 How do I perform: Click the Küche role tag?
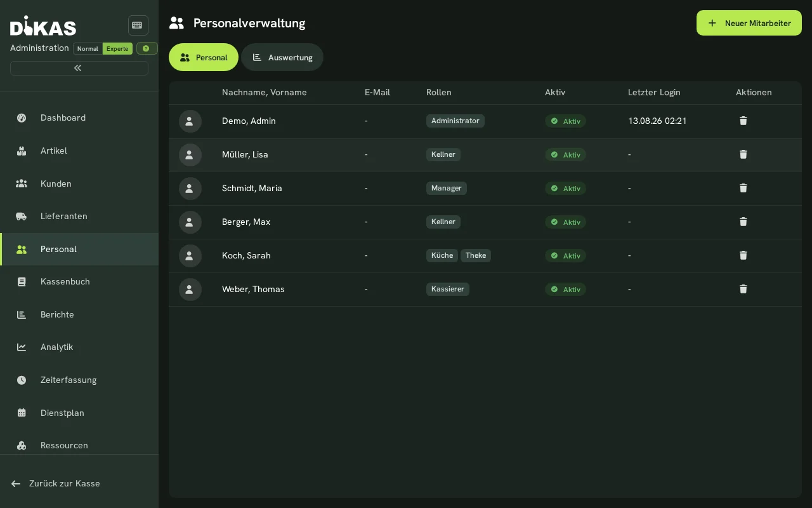pyautogui.click(x=442, y=255)
